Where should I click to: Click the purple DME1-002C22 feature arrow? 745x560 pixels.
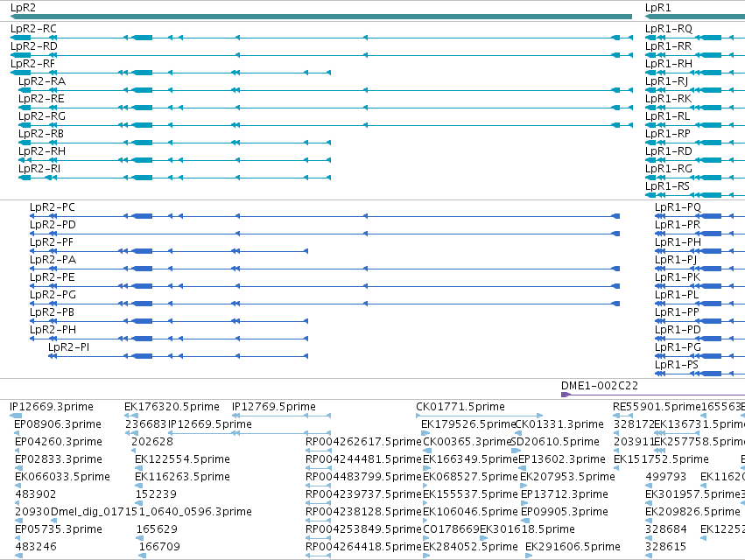[x=566, y=395]
